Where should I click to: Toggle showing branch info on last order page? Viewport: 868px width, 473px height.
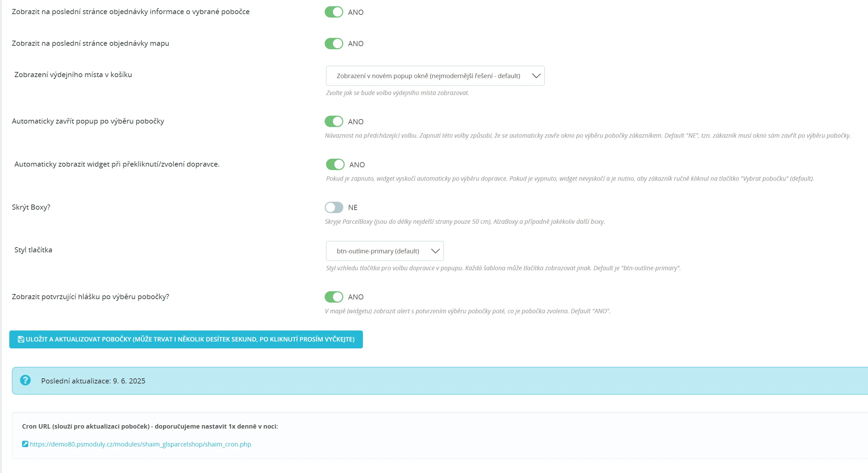click(334, 12)
